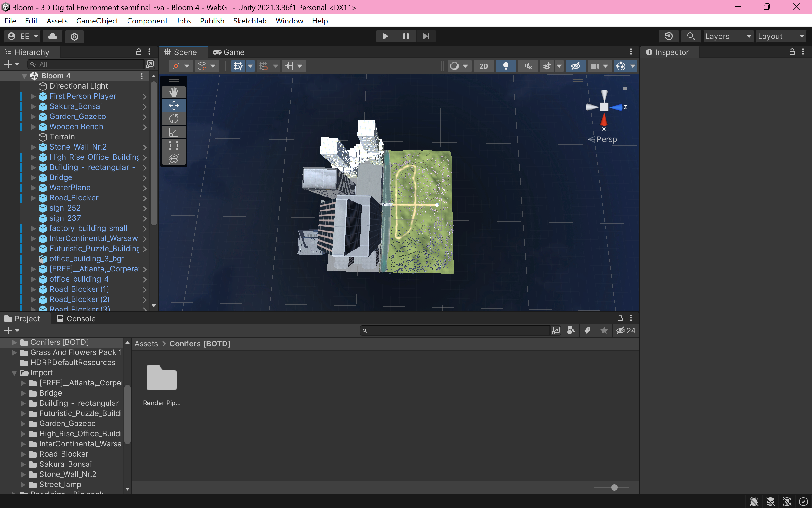The height and width of the screenshot is (508, 812).
Task: Click the debug bug icon in status bar
Action: (754, 502)
